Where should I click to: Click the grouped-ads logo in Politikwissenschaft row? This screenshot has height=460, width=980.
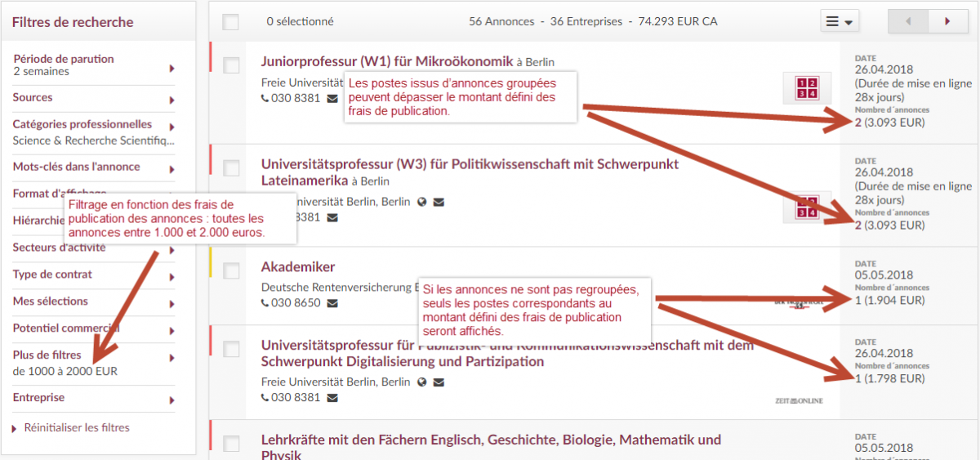(807, 207)
